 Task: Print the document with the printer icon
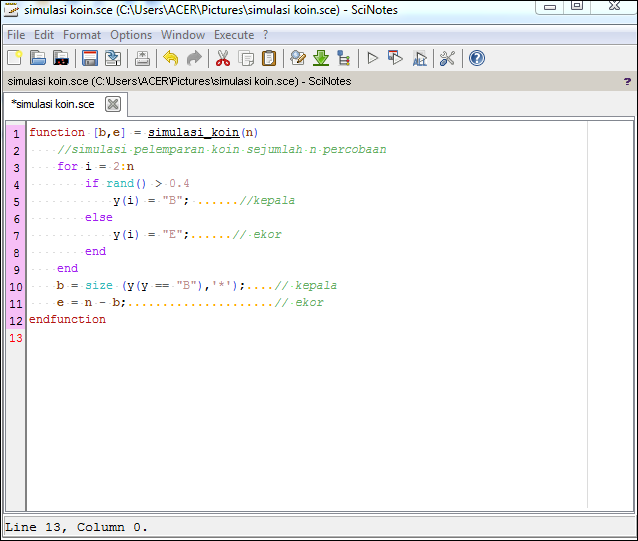click(x=142, y=58)
